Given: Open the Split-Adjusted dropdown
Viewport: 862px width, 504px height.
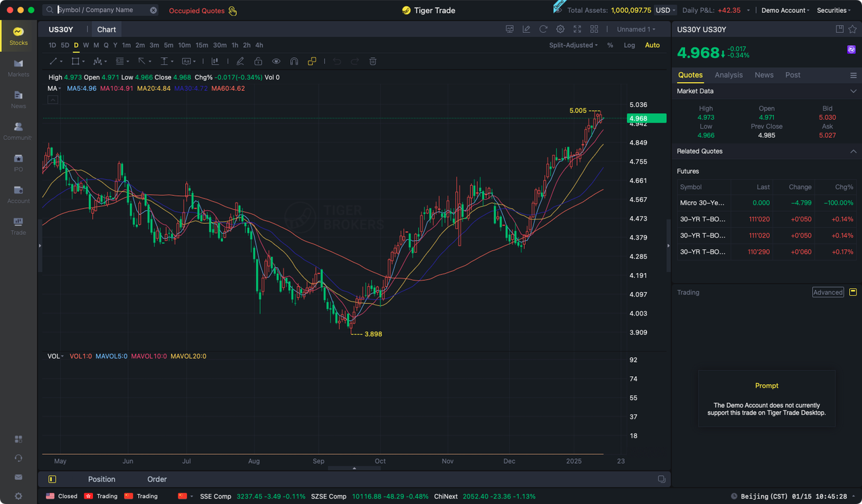Looking at the screenshot, I should 573,45.
